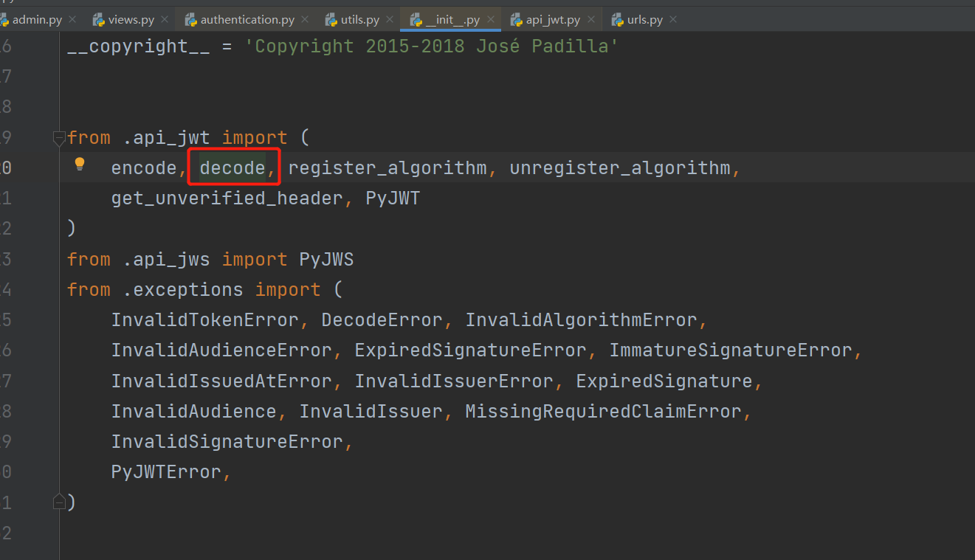Collapse the .api_jwt import block fold marker
Screen dimensions: 975x560
[x=59, y=137]
